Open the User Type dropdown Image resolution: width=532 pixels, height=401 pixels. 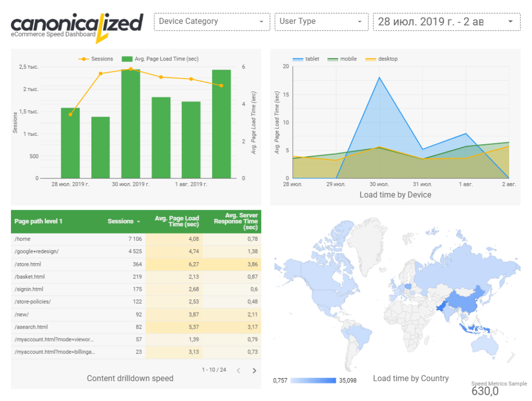coord(321,22)
